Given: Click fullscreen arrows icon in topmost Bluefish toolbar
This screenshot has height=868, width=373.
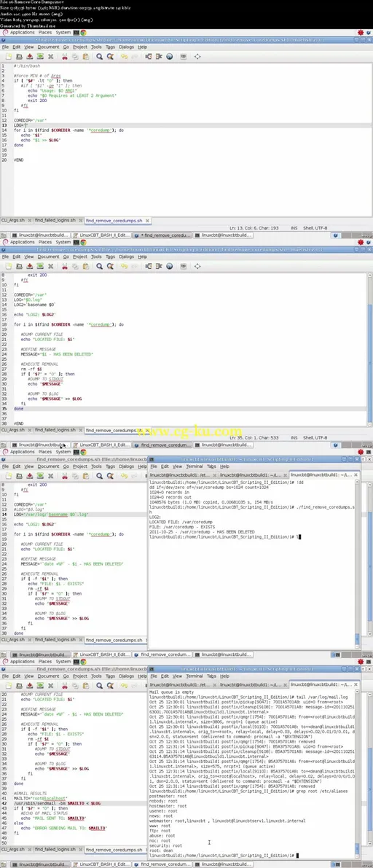Looking at the screenshot, I should pyautogui.click(x=197, y=56).
